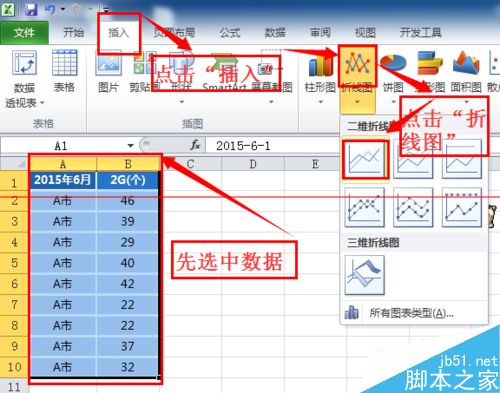The width and height of the screenshot is (500, 393).
Task: Pick the first 2D line chart thumbnail
Action: click(365, 159)
